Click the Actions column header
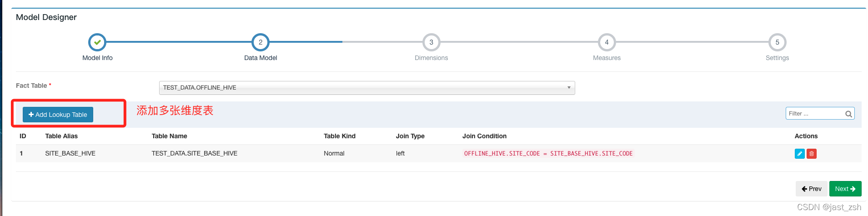The image size is (868, 216). point(806,136)
